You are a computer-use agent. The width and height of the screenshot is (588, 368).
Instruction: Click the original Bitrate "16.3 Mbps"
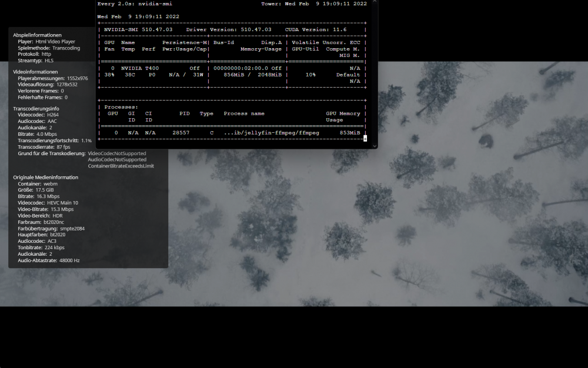pos(48,196)
